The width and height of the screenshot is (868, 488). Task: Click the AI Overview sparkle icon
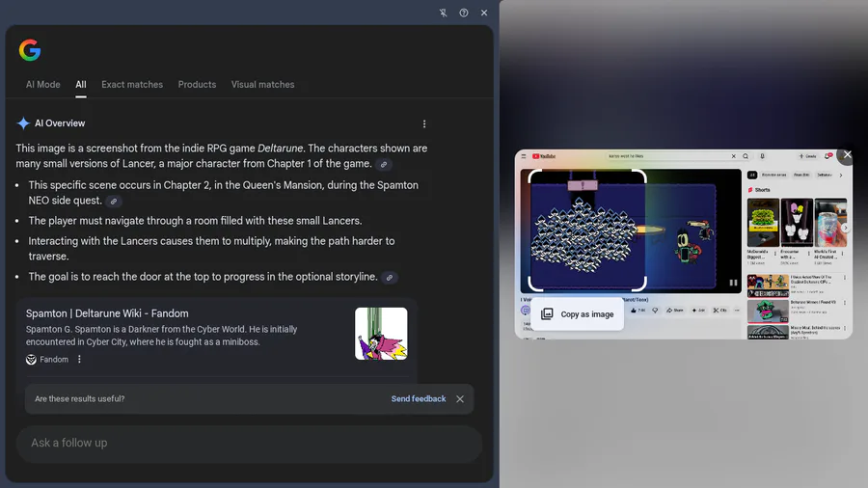(x=23, y=123)
